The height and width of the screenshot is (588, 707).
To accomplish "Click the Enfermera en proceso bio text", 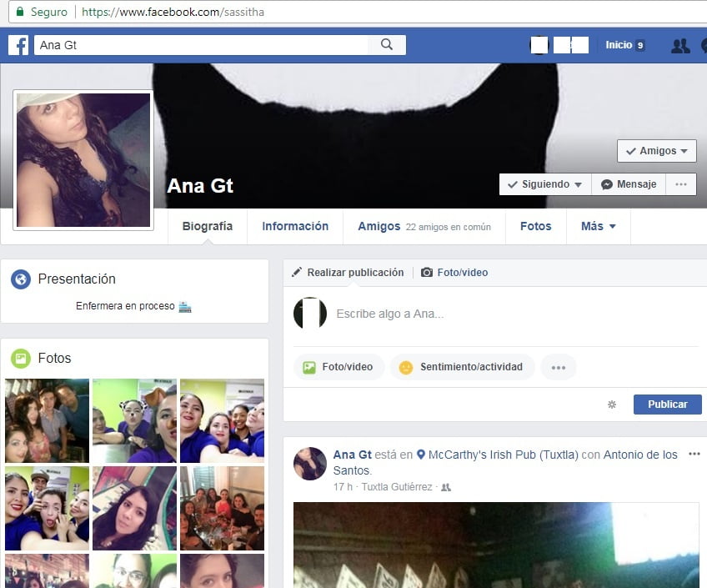I will pyautogui.click(x=125, y=306).
